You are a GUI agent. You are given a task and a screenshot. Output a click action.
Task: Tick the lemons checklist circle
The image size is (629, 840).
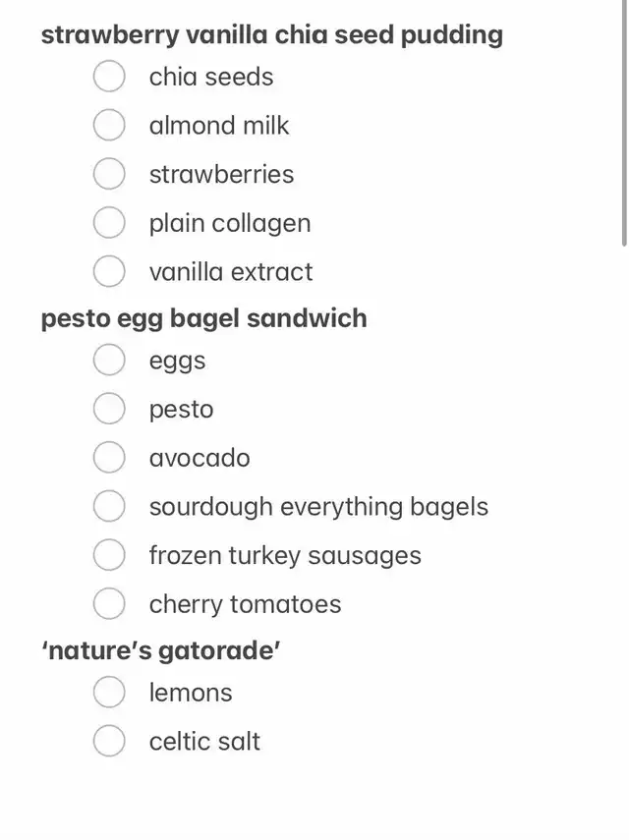coord(109,692)
